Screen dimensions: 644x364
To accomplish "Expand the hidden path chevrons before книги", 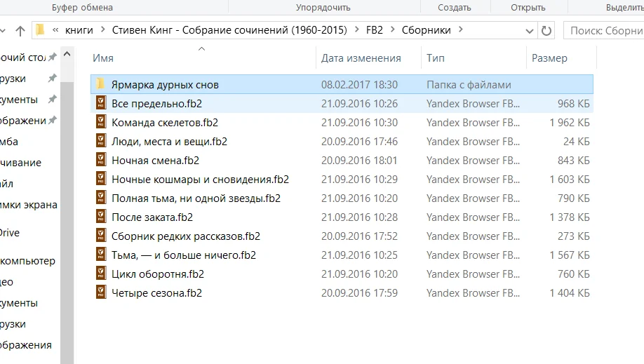I will [55, 30].
